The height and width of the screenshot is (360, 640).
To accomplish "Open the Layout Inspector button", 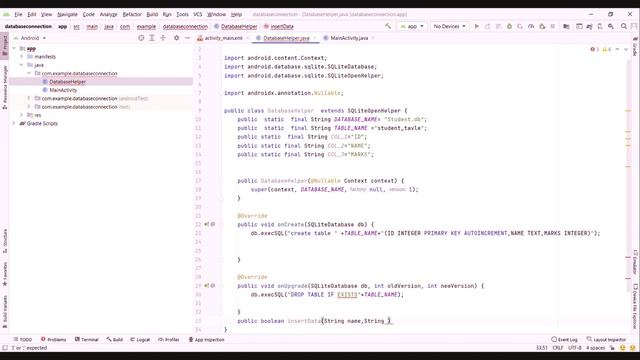I will pos(606,340).
